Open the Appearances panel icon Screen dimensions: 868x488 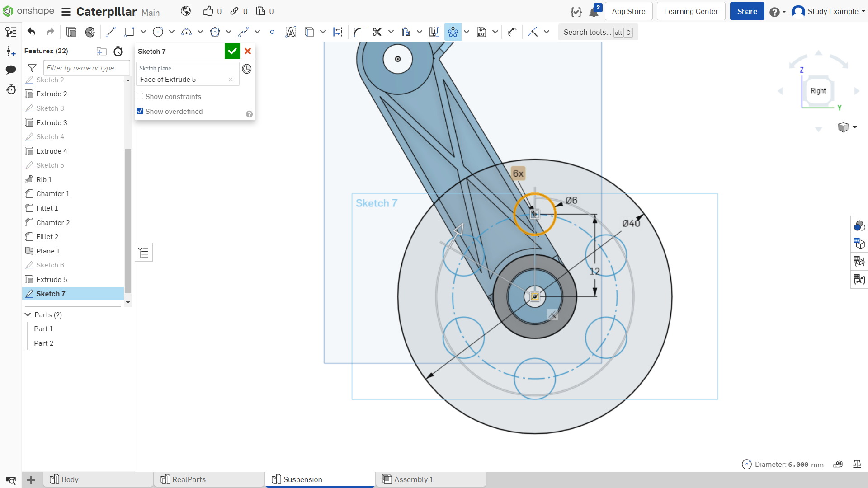point(859,225)
